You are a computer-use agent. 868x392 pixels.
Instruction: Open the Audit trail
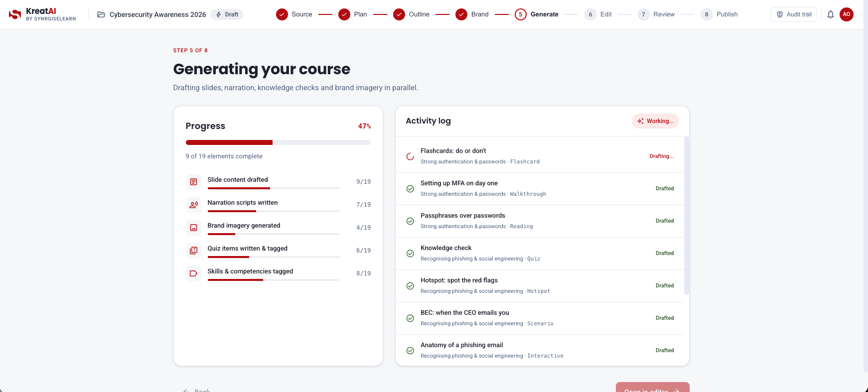pos(794,14)
